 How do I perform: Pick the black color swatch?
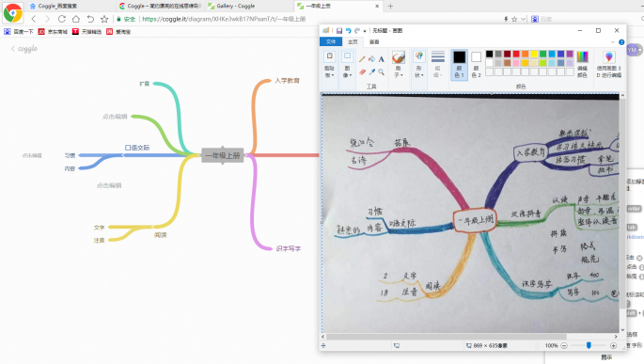click(489, 54)
